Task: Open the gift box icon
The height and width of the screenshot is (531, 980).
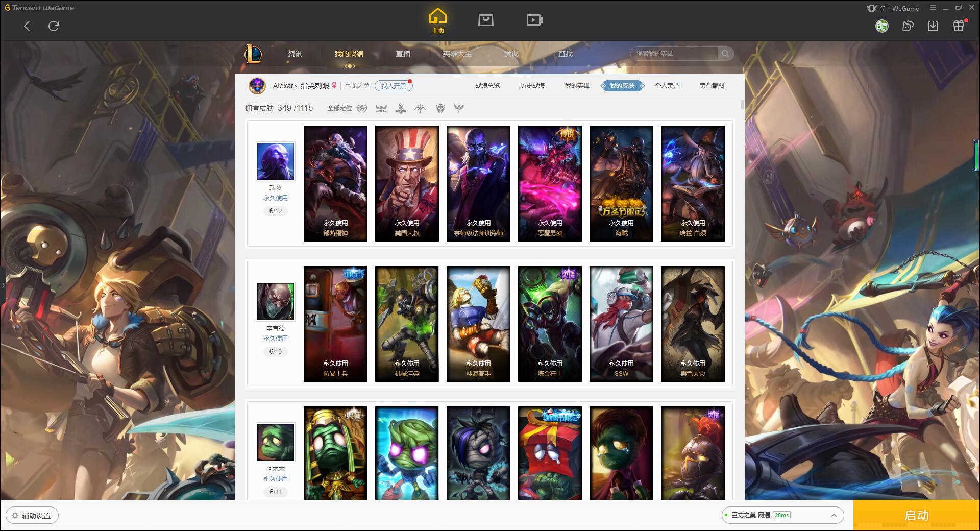Action: (959, 26)
